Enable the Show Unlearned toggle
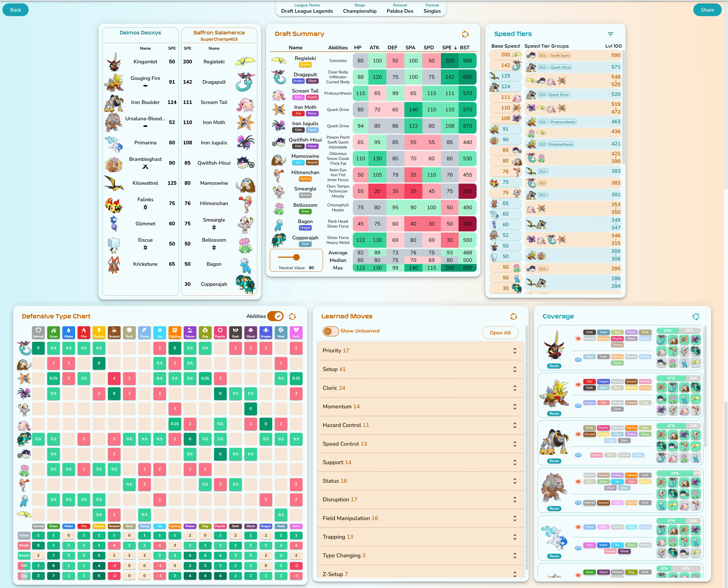This screenshot has height=588, width=728. coord(330,331)
